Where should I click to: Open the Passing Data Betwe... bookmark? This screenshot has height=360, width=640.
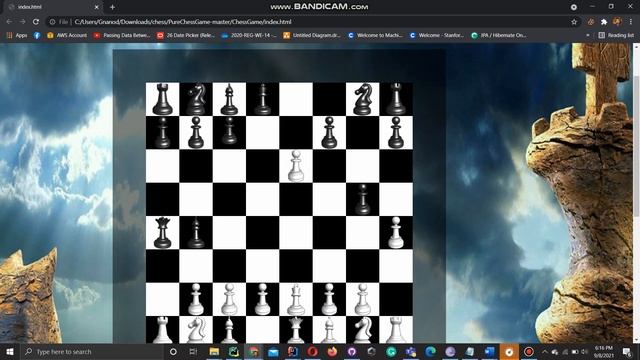(122, 36)
